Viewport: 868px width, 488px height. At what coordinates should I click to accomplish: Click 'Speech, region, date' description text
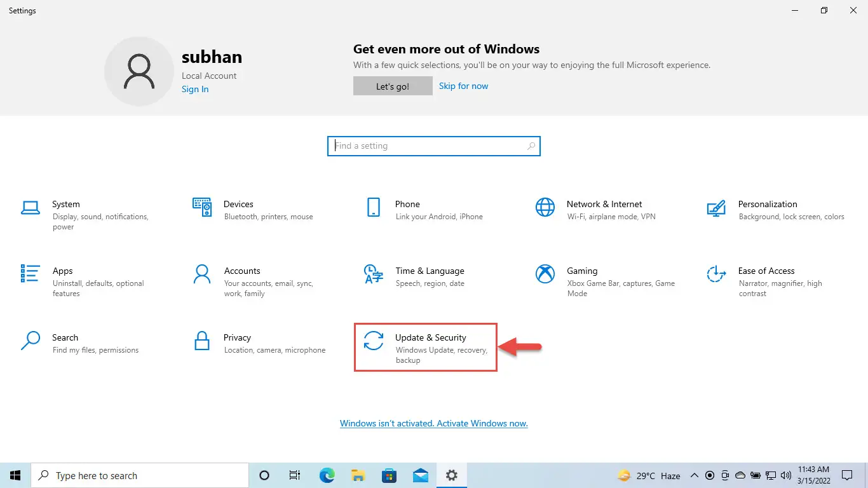(x=430, y=283)
